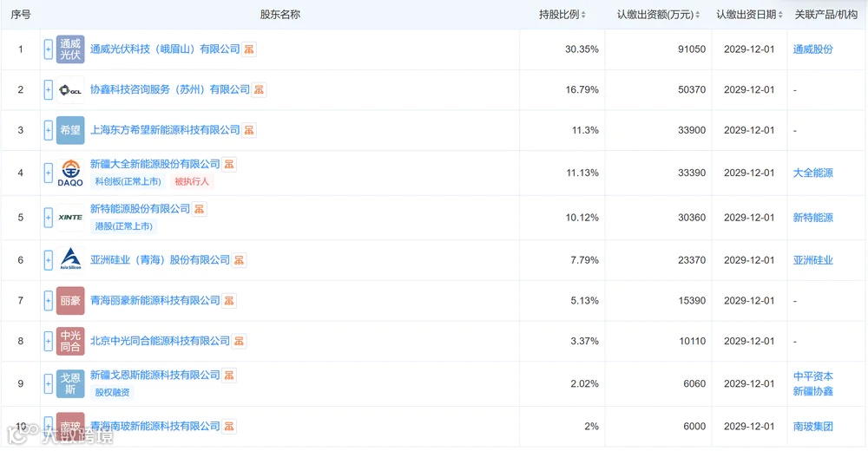Expand row 1 通威光伏科技 shareholder details
Viewport: 868px width, 451px height.
(48, 49)
